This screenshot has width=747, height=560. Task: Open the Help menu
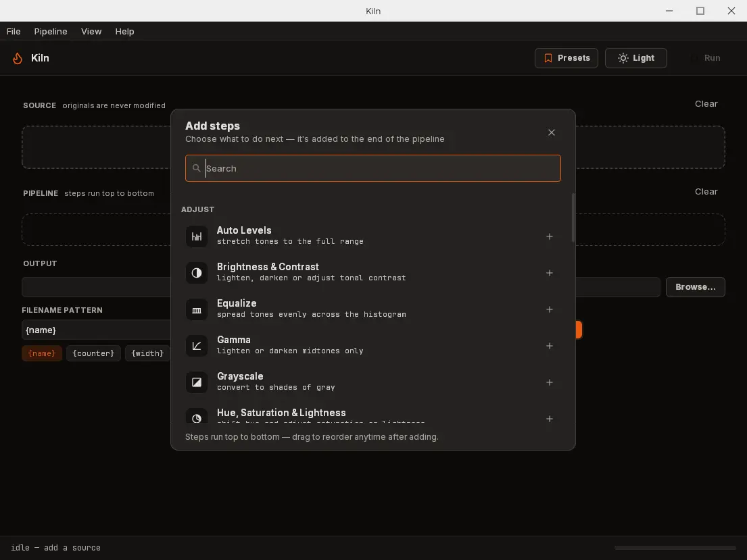click(x=124, y=32)
